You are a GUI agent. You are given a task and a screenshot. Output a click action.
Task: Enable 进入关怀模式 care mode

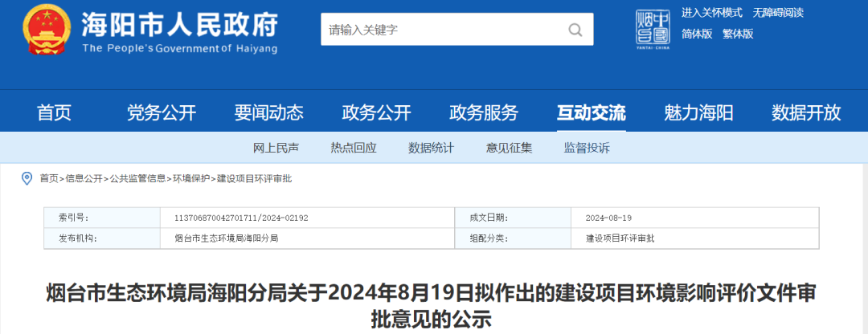tap(711, 13)
